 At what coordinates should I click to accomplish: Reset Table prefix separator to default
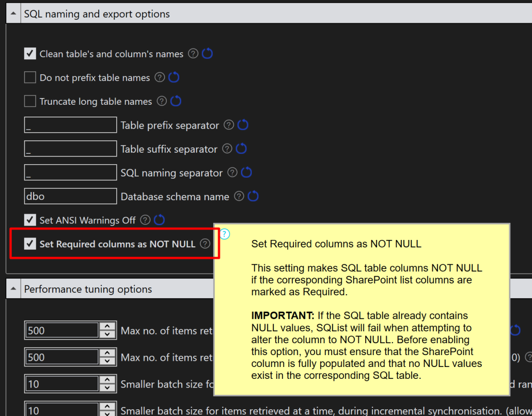[x=243, y=125]
